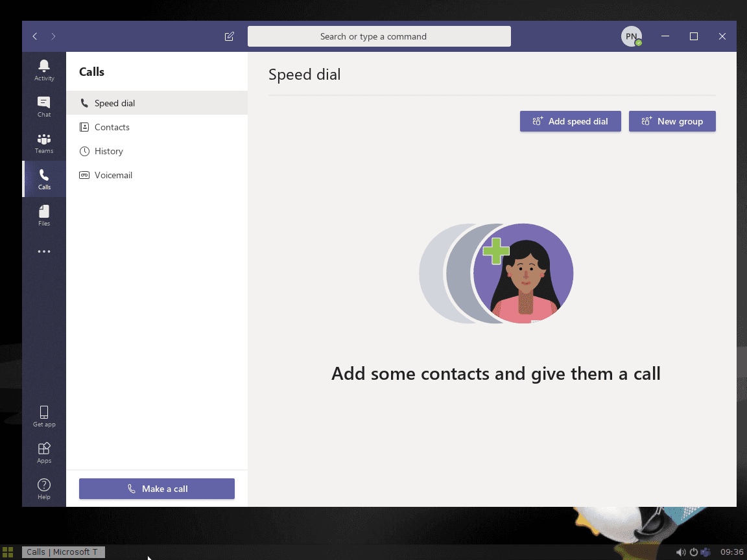This screenshot has height=560, width=747.
Task: Open the volume control in the taskbar
Action: [681, 552]
